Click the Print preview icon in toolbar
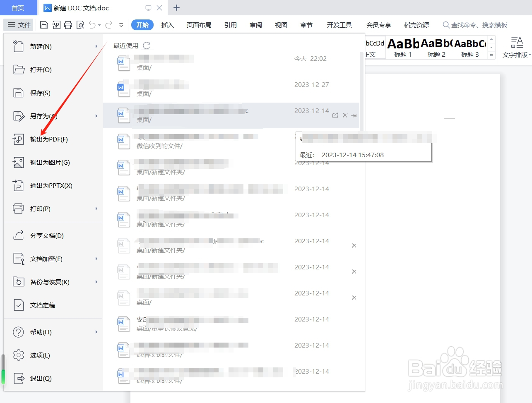This screenshot has width=532, height=403. coord(81,25)
